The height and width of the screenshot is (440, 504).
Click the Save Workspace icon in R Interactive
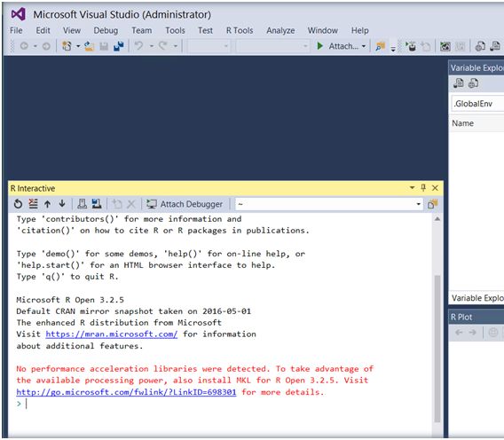[97, 204]
